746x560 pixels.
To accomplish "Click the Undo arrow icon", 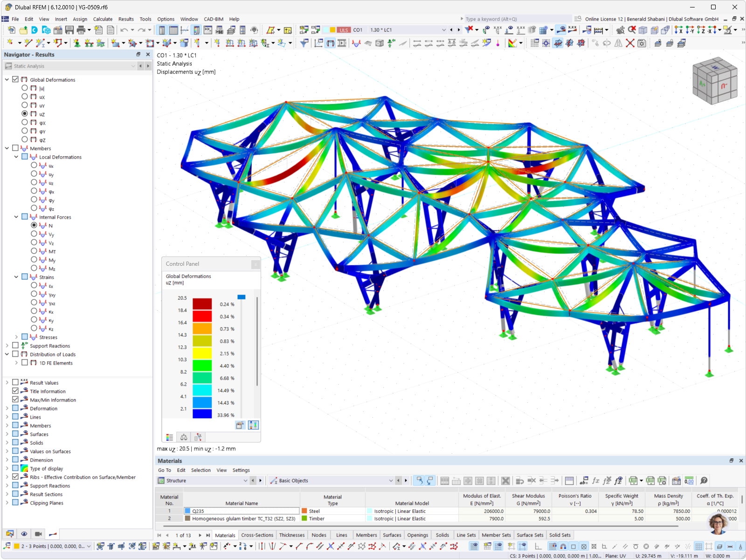I will 123,29.
